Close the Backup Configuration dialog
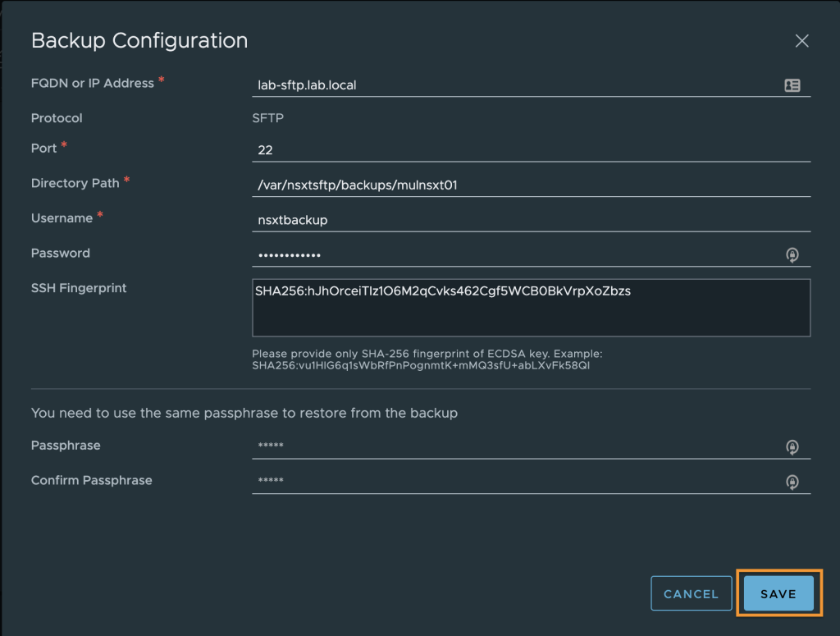The width and height of the screenshot is (840, 636). (x=801, y=41)
